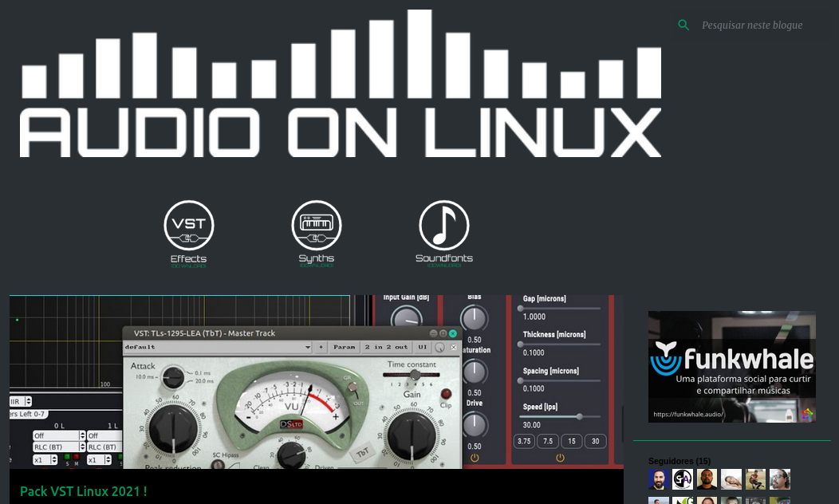Viewport: 839px width, 504px height.
Task: Click the Drive knob
Action: (x=474, y=425)
